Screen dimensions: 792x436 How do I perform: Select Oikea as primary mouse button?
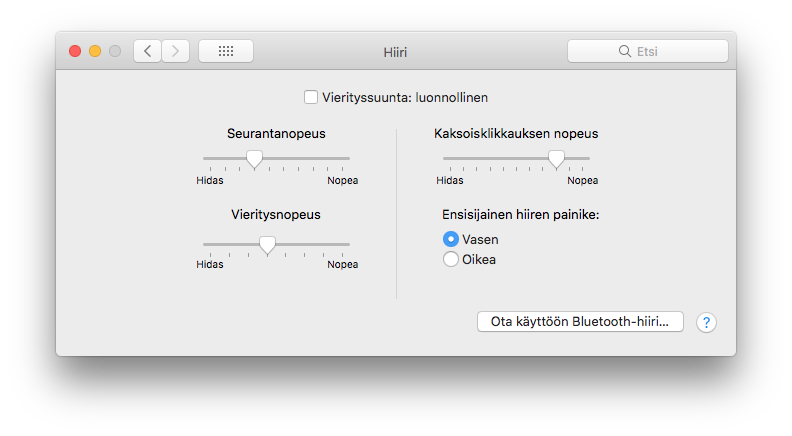tap(451, 260)
